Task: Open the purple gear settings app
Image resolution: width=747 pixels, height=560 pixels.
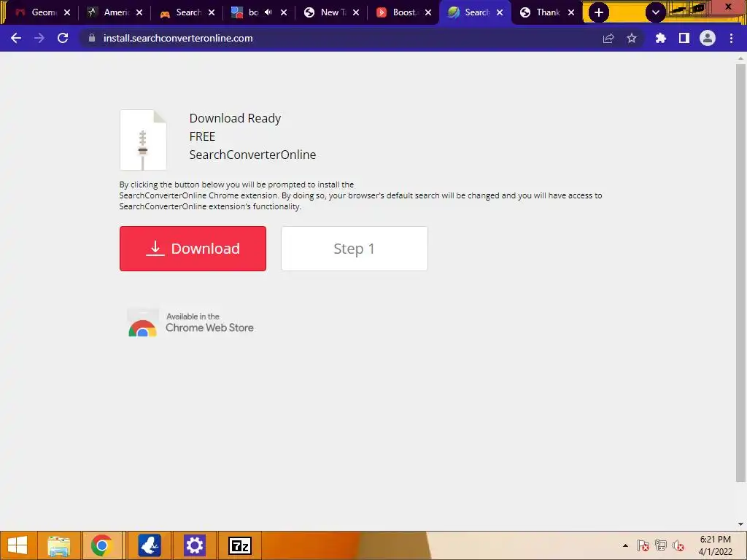Action: coord(194,545)
